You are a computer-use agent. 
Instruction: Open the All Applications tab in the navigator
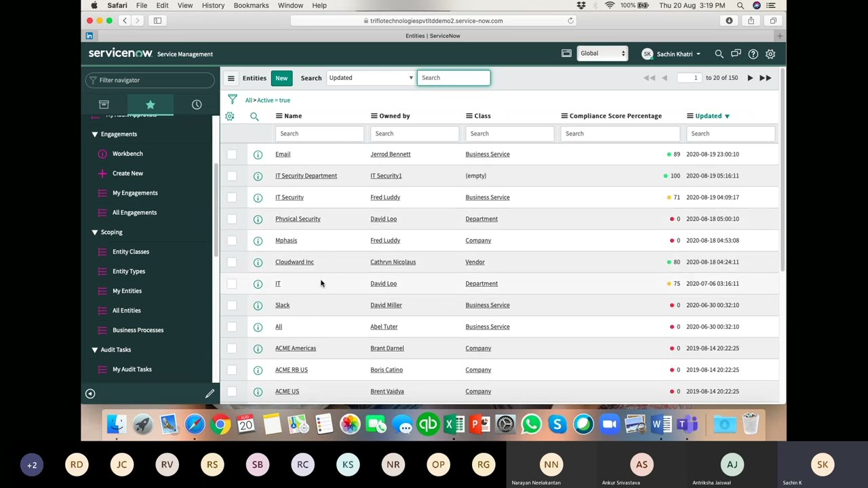[x=104, y=104]
